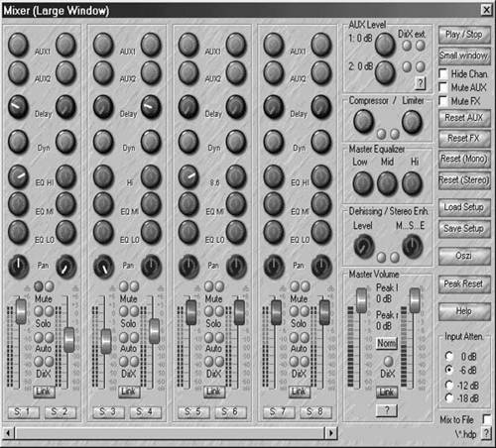
Task: Click channel 1 volume fader
Action: click(x=21, y=311)
